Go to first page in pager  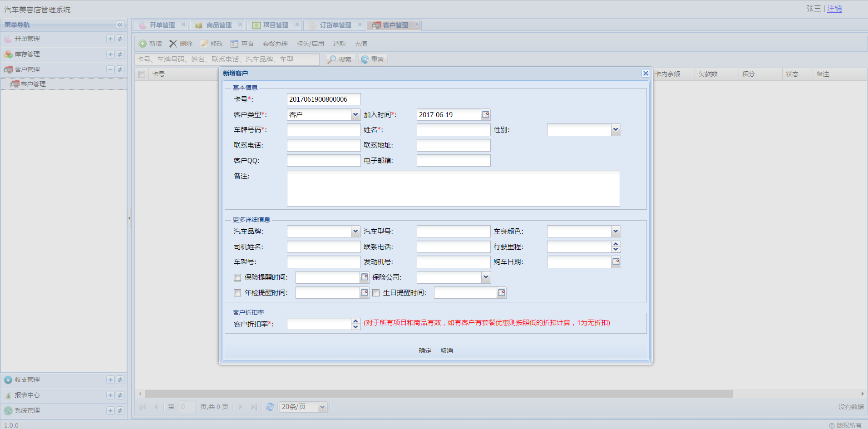(x=143, y=407)
